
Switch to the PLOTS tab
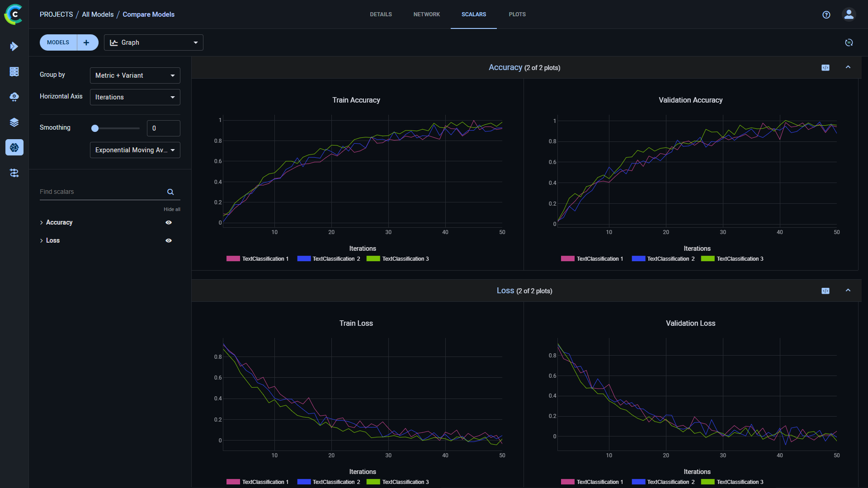tap(517, 14)
